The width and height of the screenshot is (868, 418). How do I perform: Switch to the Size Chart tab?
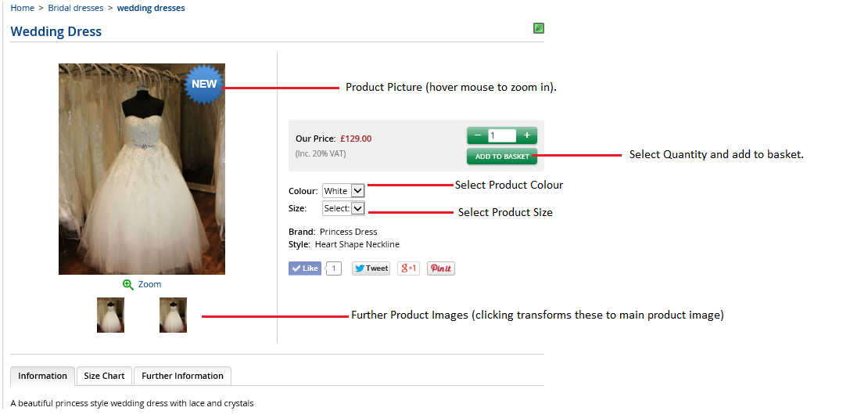coord(104,376)
